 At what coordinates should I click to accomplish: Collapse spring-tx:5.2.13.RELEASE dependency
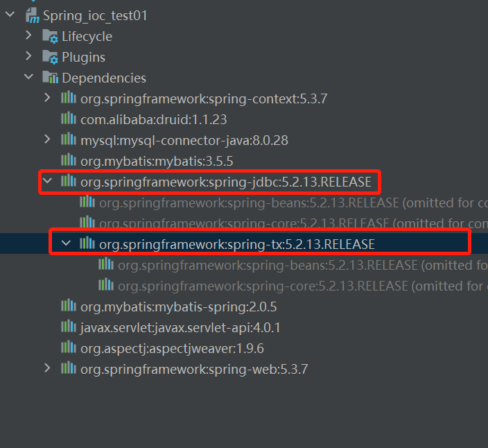[x=66, y=243]
